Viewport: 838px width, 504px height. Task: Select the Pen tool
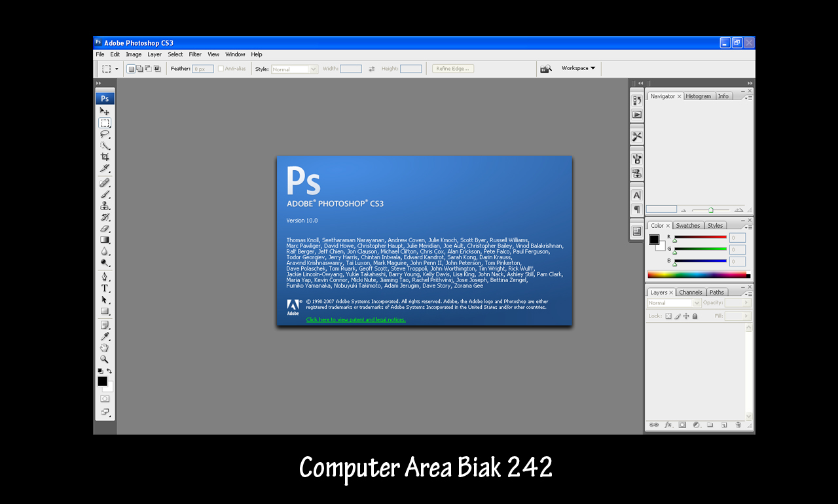tap(105, 277)
